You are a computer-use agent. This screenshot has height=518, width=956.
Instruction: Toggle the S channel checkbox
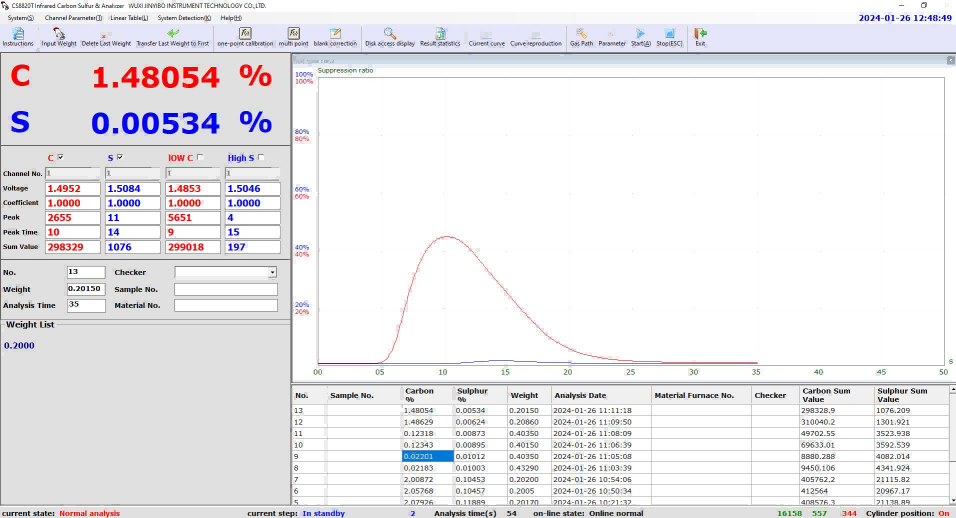coord(120,157)
